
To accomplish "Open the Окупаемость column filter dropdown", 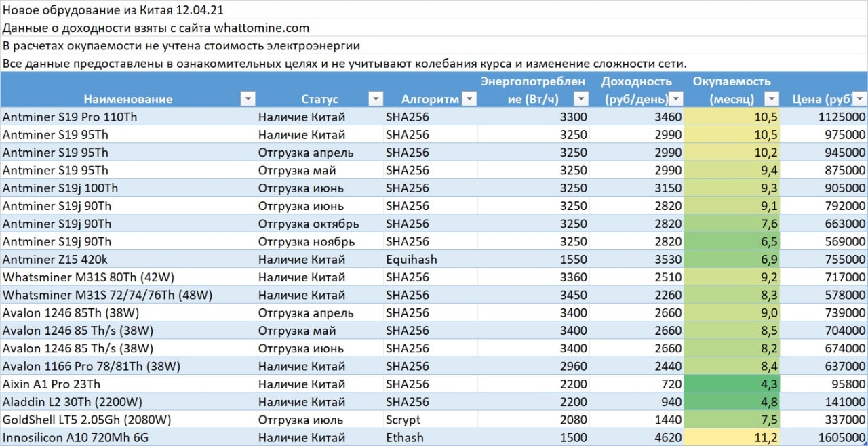I will tap(771, 99).
